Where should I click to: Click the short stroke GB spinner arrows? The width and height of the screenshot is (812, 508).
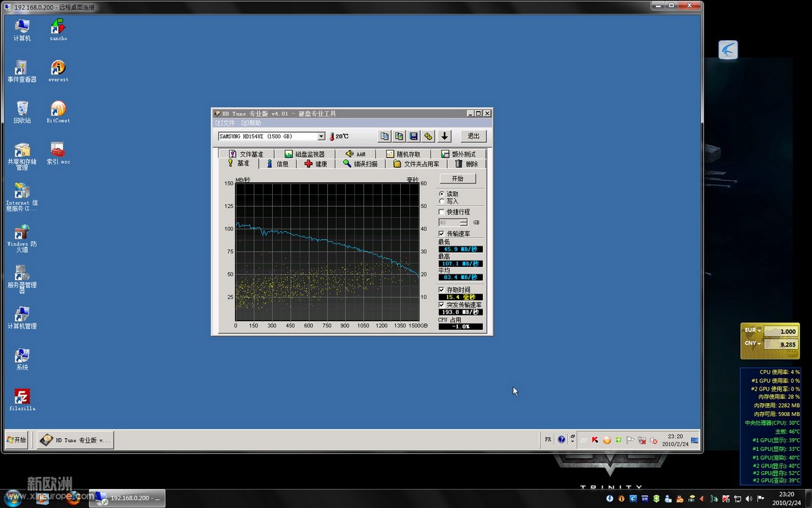tap(464, 222)
